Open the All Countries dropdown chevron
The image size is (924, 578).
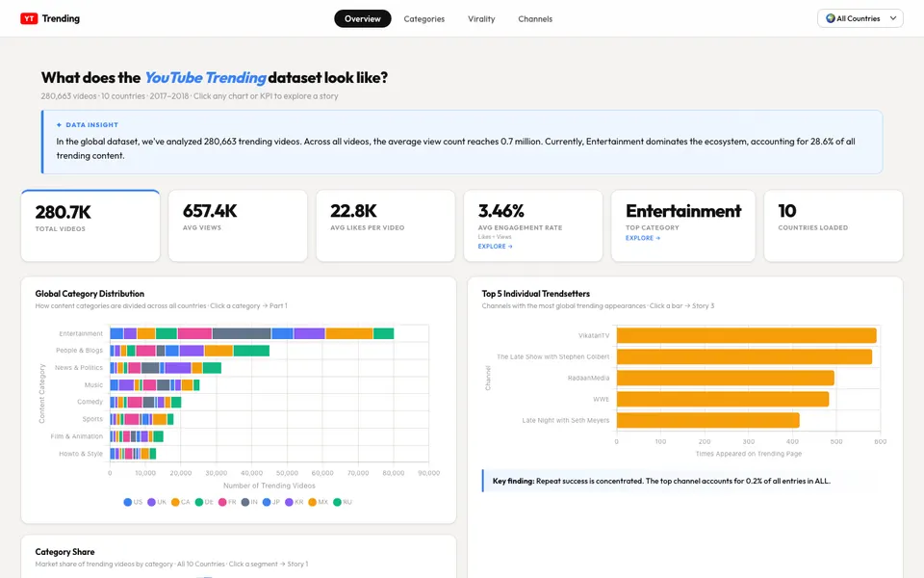(893, 18)
